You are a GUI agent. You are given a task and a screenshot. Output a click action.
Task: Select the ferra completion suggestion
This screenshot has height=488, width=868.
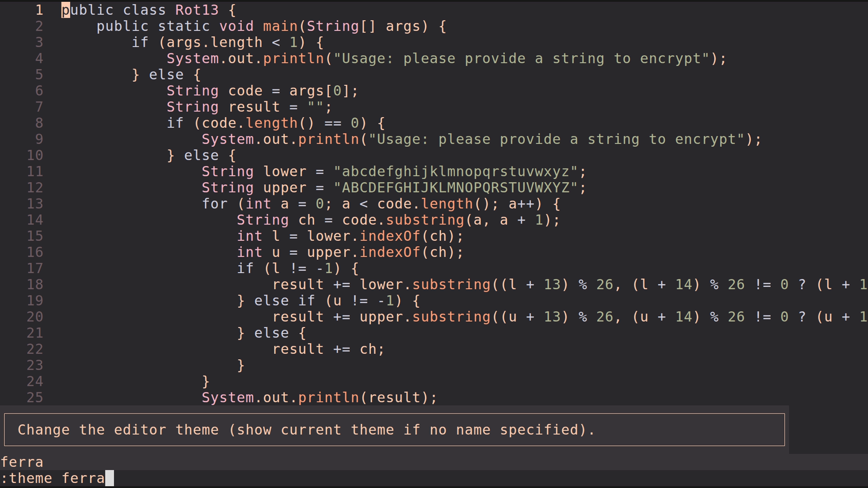click(23, 462)
